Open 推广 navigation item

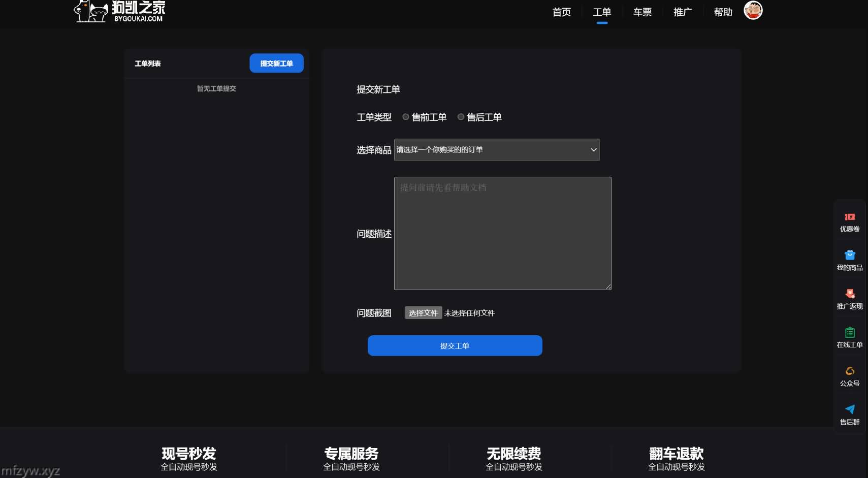click(x=682, y=12)
